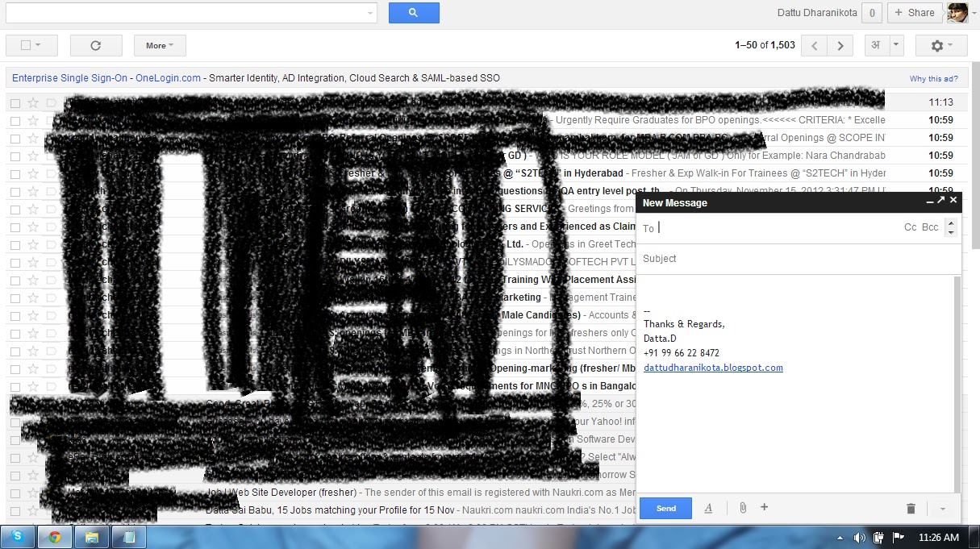Tick the Web Site Developer email checkbox
Image resolution: width=980 pixels, height=549 pixels.
pyautogui.click(x=15, y=493)
